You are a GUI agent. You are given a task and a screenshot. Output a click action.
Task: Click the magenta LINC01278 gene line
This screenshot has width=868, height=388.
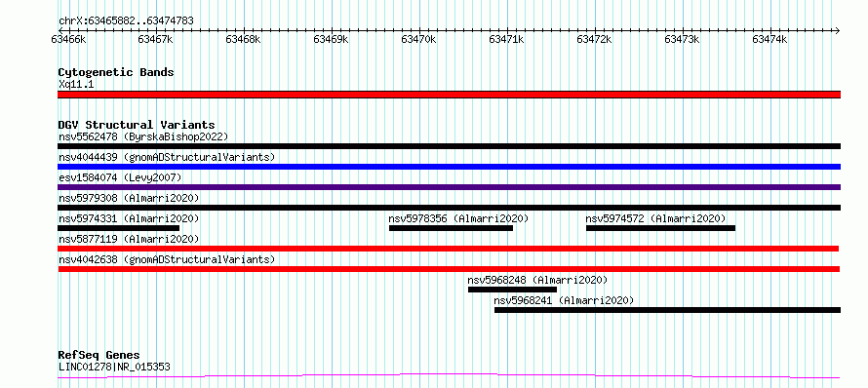pyautogui.click(x=449, y=376)
